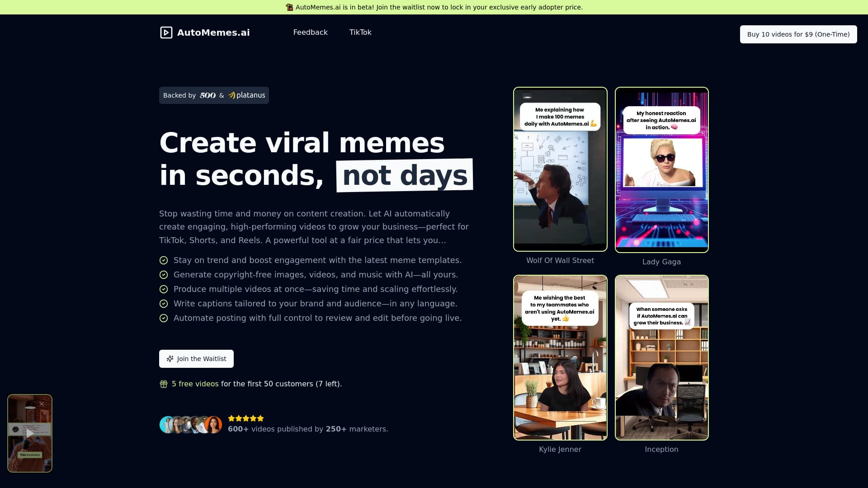Click the checkmark icon beside "Stay on trend"
The width and height of the screenshot is (868, 488).
coord(164,260)
